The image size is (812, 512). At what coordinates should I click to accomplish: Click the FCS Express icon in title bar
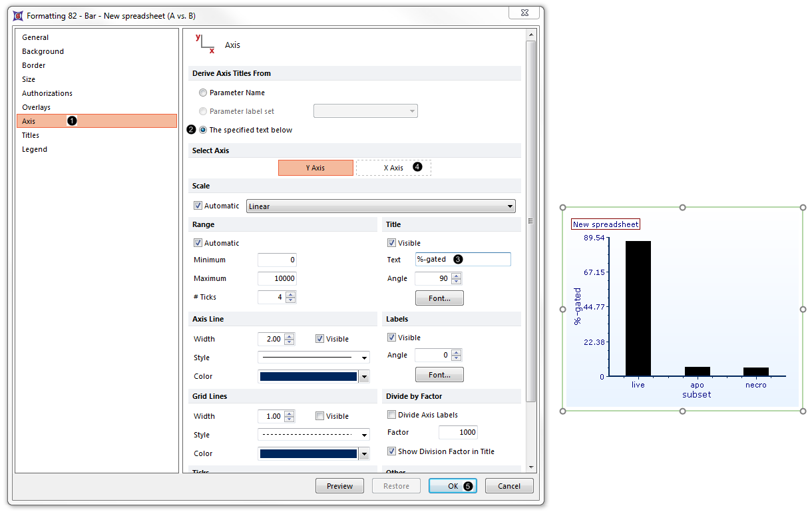pyautogui.click(x=17, y=15)
